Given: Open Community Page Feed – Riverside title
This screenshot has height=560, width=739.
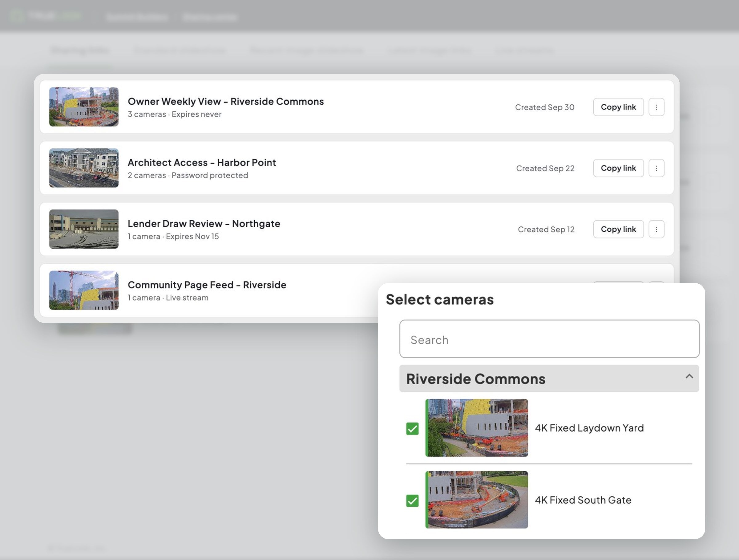Looking at the screenshot, I should click(x=207, y=285).
